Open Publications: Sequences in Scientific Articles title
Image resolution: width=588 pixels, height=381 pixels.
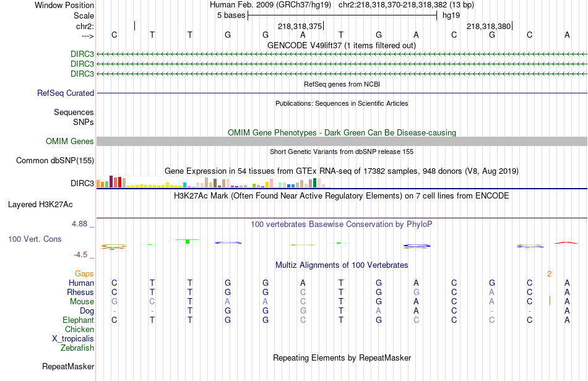tap(342, 103)
